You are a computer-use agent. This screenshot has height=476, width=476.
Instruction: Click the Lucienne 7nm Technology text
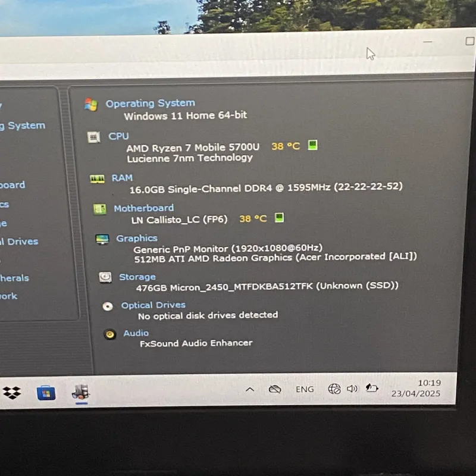click(x=190, y=158)
